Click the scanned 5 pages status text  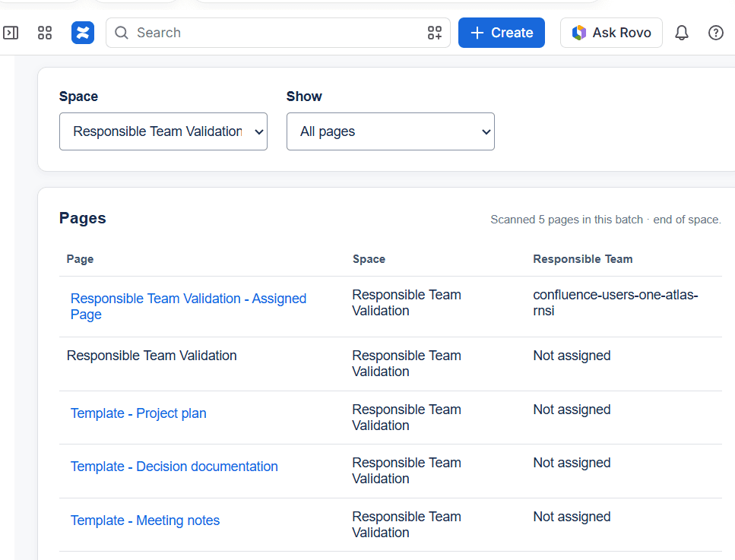click(606, 220)
